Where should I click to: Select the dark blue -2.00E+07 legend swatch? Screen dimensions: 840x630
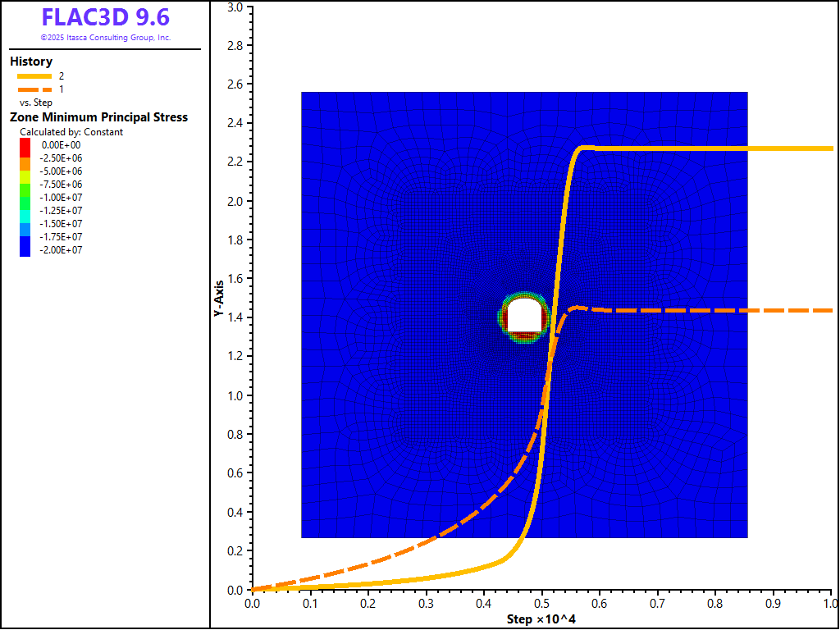(25, 250)
